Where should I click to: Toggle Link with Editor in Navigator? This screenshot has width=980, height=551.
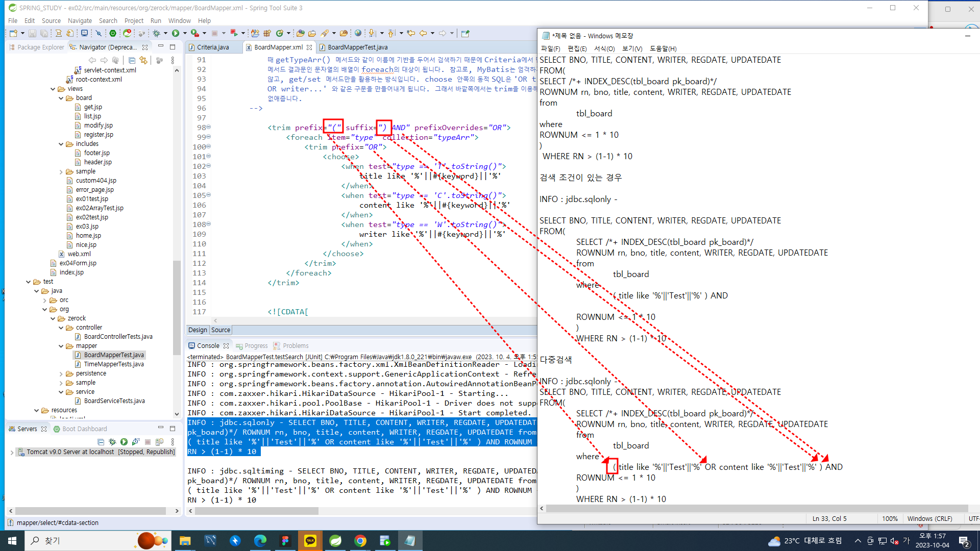143,60
